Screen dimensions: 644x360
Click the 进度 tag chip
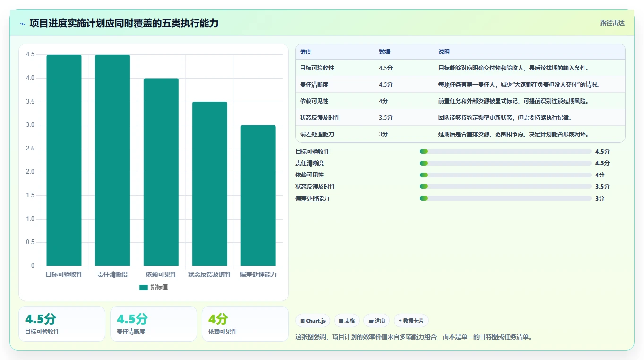coord(377,321)
